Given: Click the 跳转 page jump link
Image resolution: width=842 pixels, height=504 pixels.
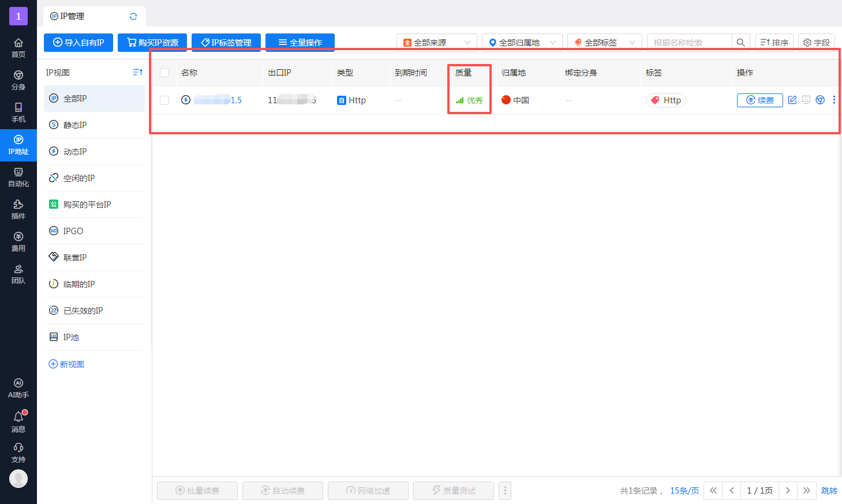Looking at the screenshot, I should pos(829,490).
